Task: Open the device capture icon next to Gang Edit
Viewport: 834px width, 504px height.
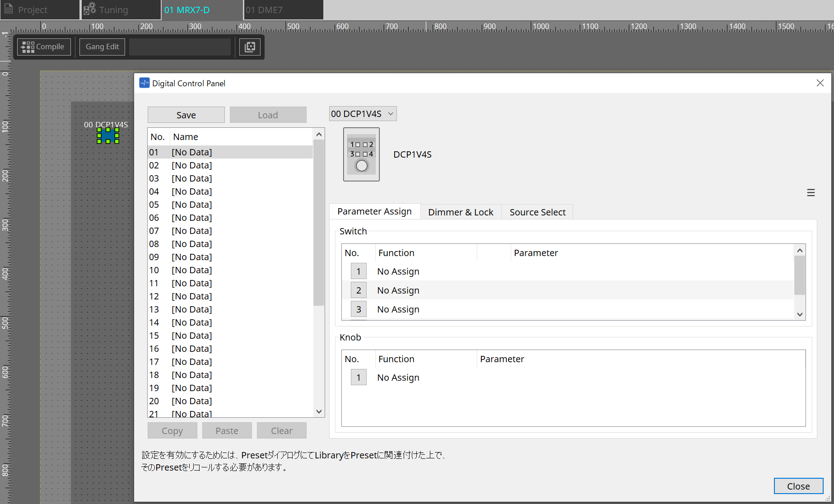Action: coord(250,47)
